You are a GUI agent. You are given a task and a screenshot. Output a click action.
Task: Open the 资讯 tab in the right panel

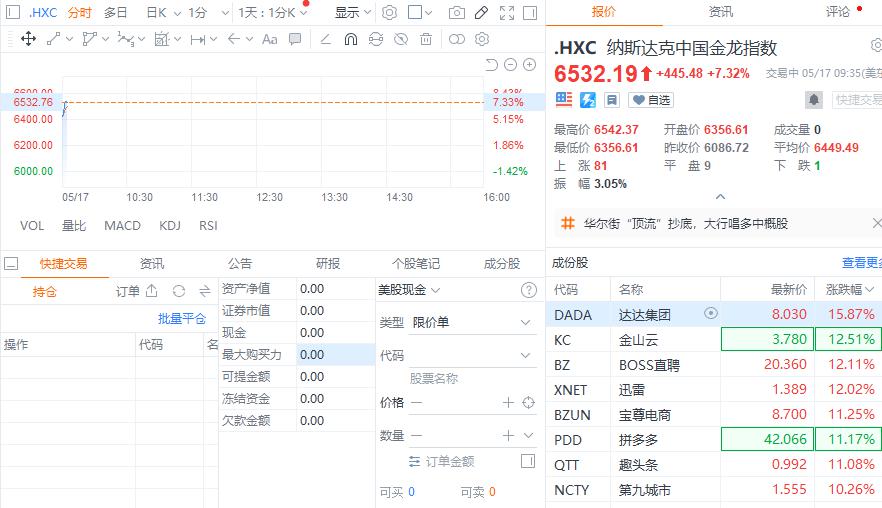click(721, 12)
